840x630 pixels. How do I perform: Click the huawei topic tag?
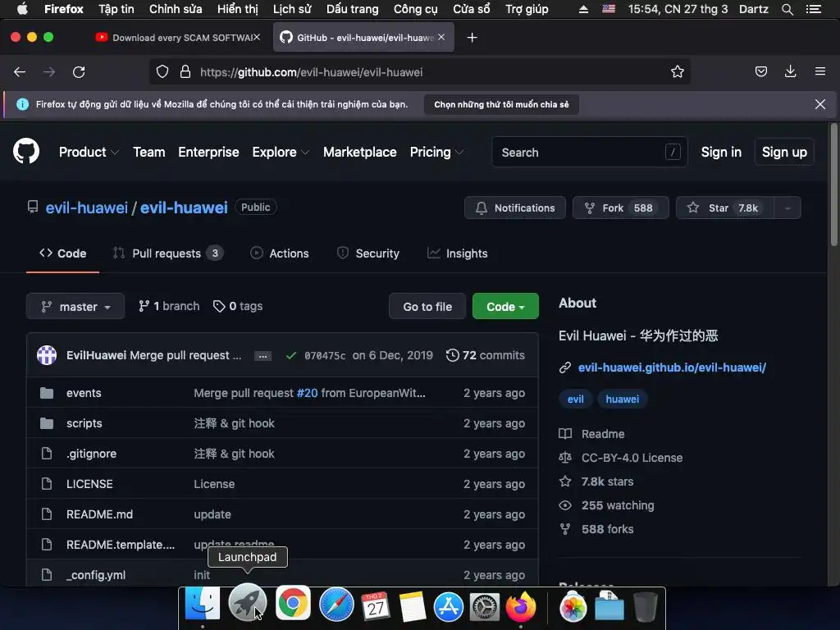622,399
